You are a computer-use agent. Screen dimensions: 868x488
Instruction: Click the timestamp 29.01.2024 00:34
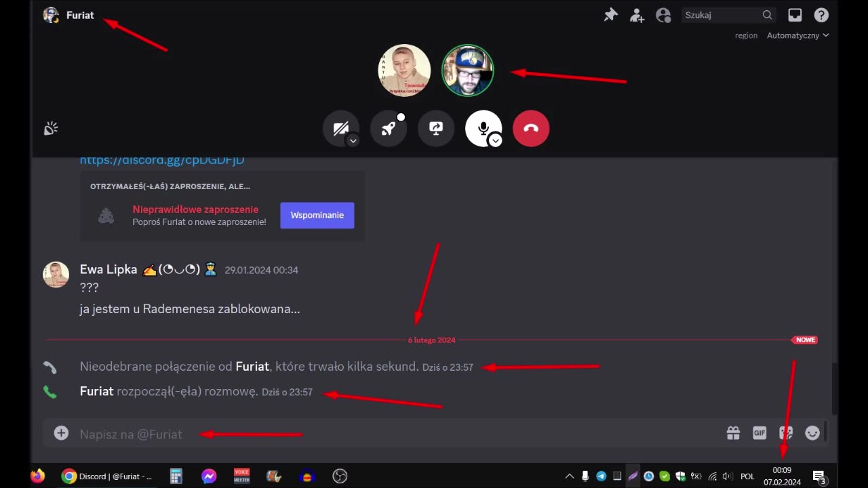[x=261, y=270]
